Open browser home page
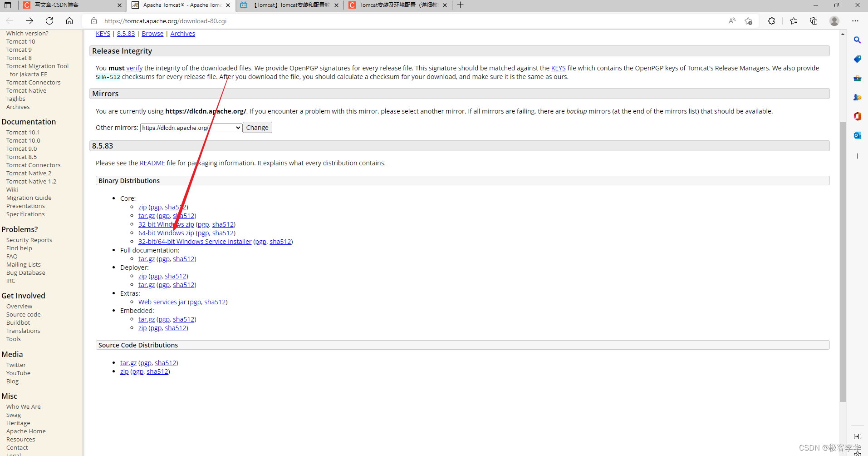Image resolution: width=868 pixels, height=456 pixels. coord(69,21)
